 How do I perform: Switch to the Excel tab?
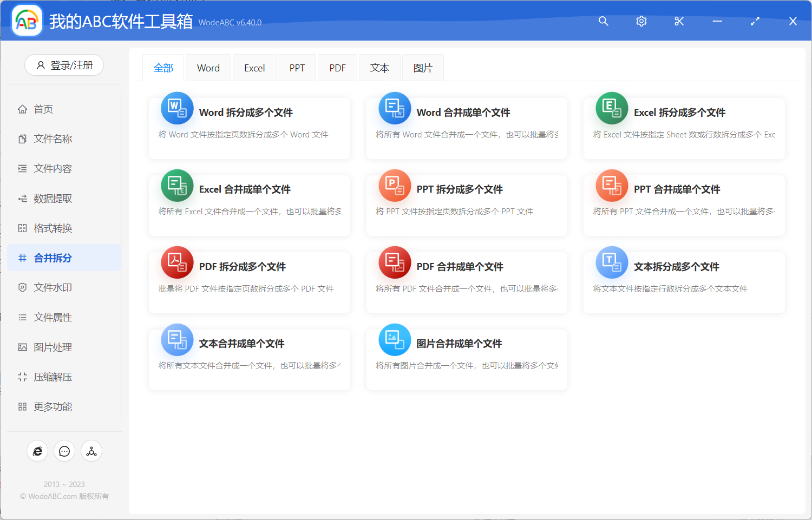(x=254, y=67)
